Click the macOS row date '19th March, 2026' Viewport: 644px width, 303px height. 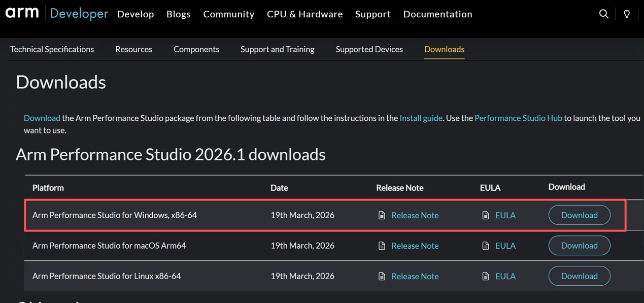pyautogui.click(x=302, y=246)
